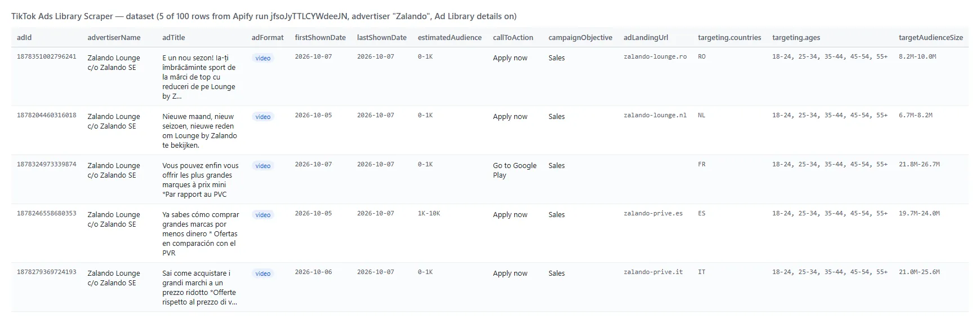Click the age ranges cell in the ES row

coord(830,214)
